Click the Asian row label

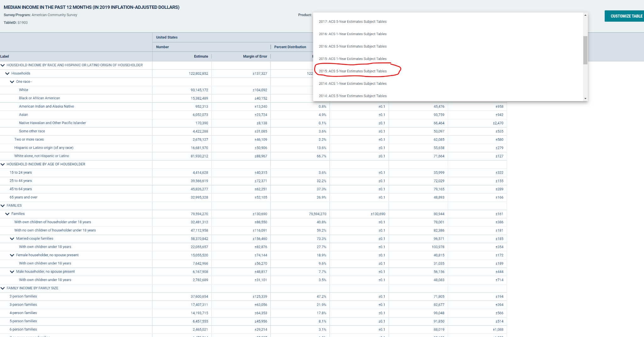(x=23, y=115)
